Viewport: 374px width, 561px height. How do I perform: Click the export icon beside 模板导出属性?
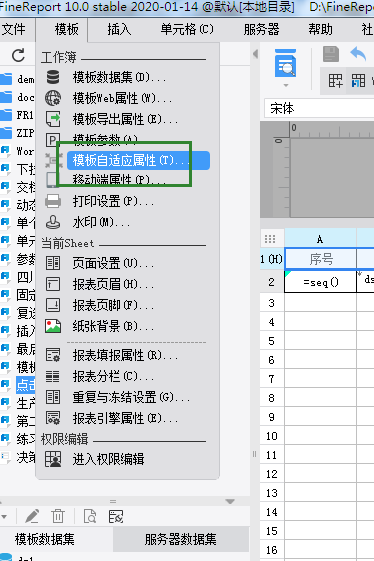(x=53, y=119)
